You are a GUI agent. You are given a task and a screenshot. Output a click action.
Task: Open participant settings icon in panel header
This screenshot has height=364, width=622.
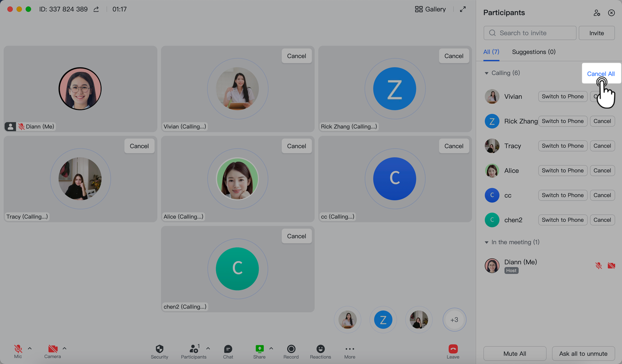click(x=597, y=13)
